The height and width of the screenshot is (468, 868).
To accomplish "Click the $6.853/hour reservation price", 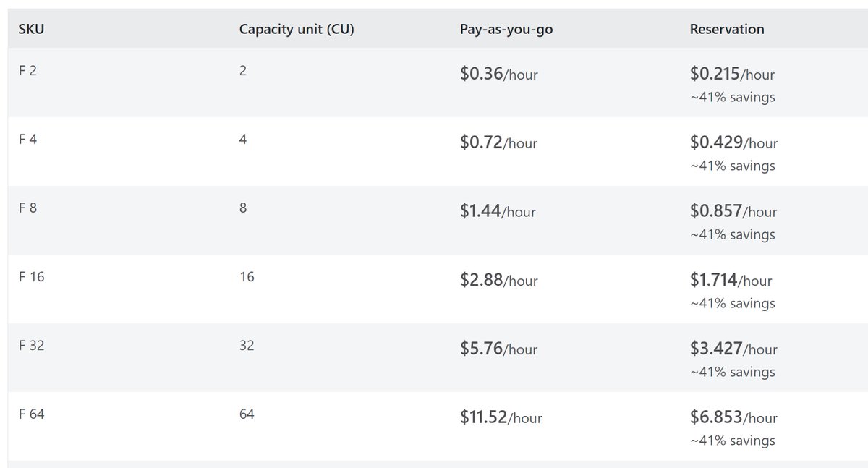I will pyautogui.click(x=733, y=417).
